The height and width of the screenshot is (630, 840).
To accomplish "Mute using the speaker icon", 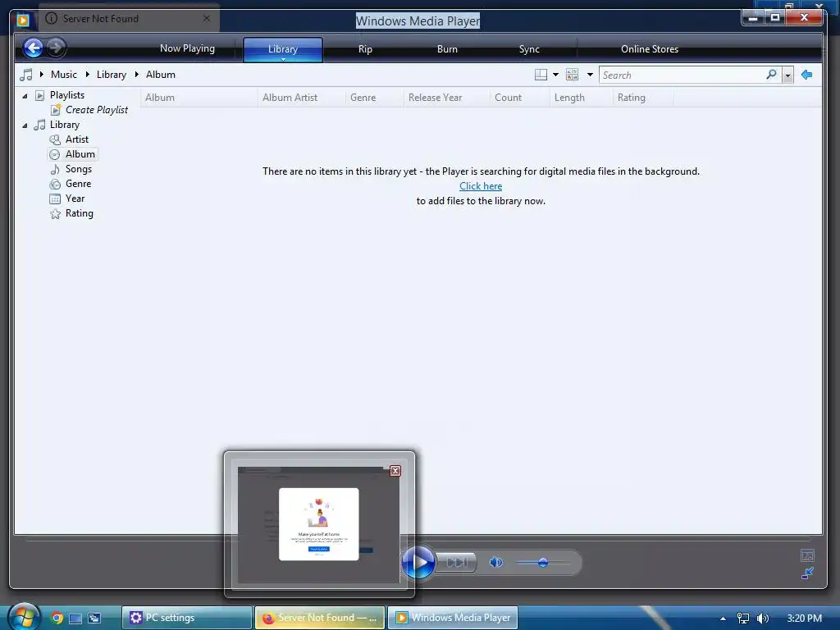I will click(x=495, y=563).
